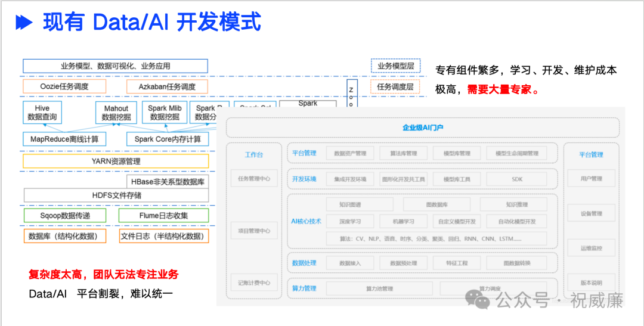Click the HDFS文件存储 bar

tap(116, 195)
